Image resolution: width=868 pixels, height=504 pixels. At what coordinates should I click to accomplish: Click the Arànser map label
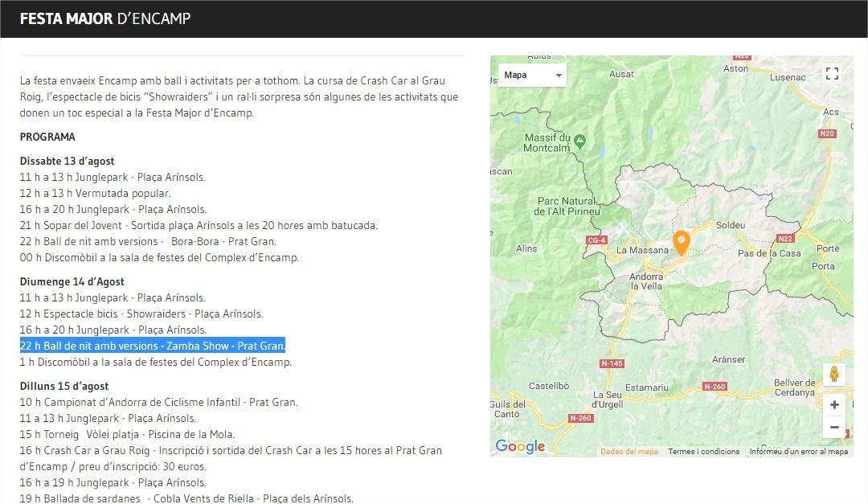(x=728, y=359)
